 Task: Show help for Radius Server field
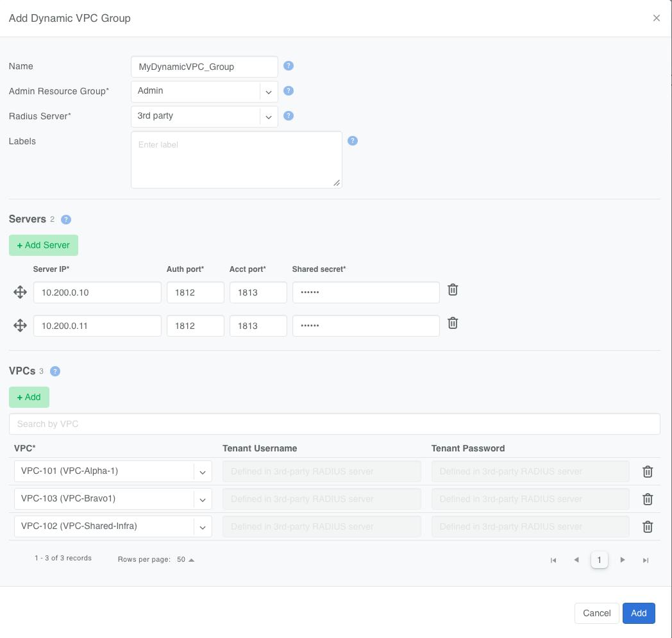coord(289,115)
